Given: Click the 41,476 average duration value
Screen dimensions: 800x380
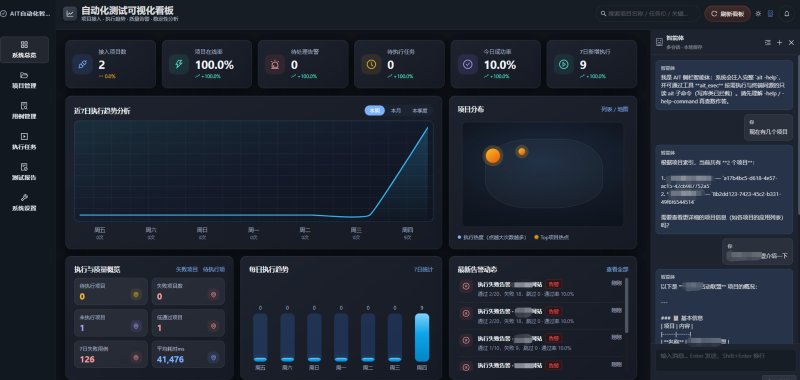Looking at the screenshot, I should click(x=170, y=360).
